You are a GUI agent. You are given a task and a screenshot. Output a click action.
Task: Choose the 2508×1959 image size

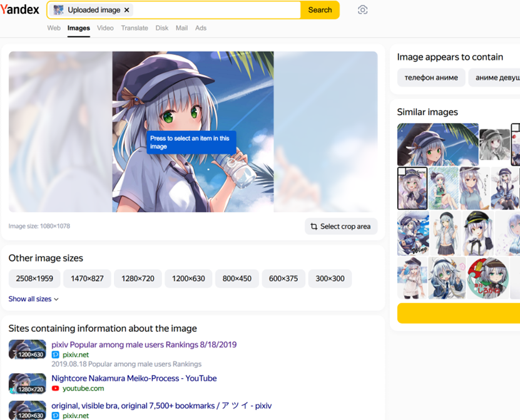(34, 279)
